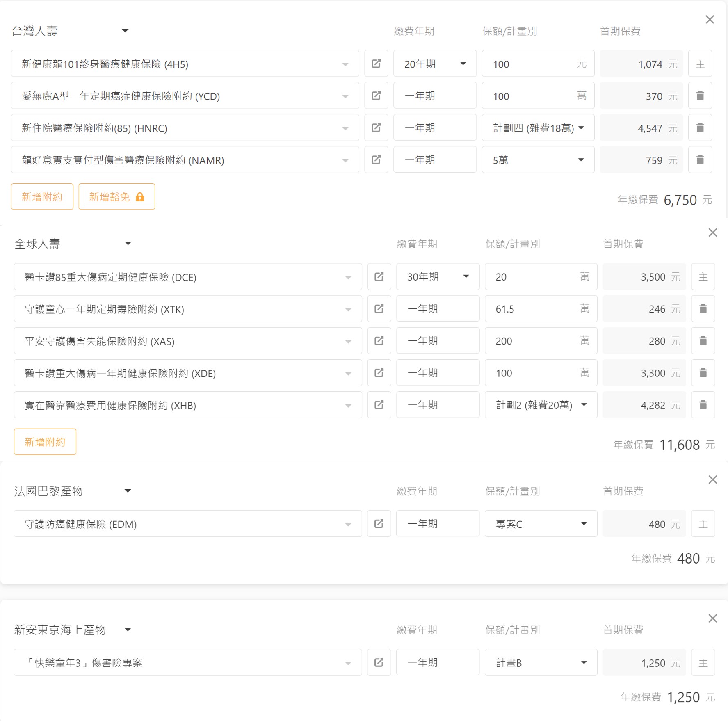
Task: Open external link for 守護童心 (XTK)
Action: (x=379, y=308)
